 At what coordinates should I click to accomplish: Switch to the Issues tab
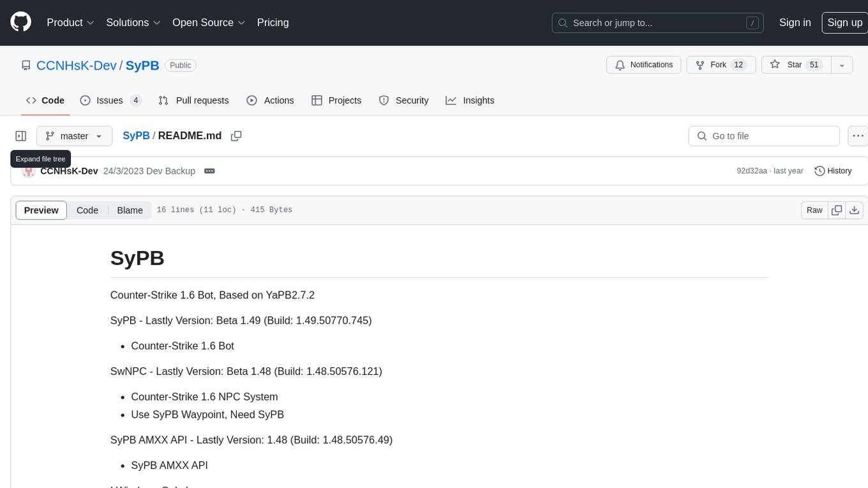pyautogui.click(x=110, y=100)
